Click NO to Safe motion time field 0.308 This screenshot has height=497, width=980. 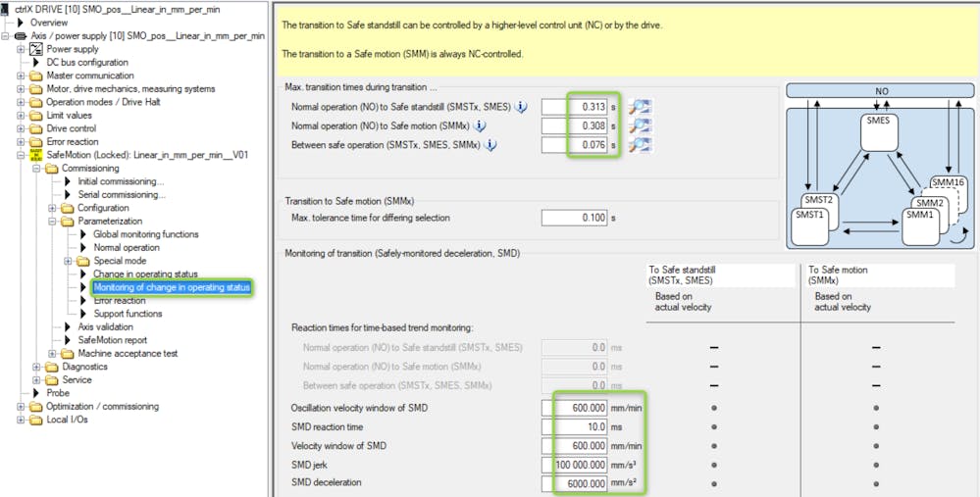[575, 126]
